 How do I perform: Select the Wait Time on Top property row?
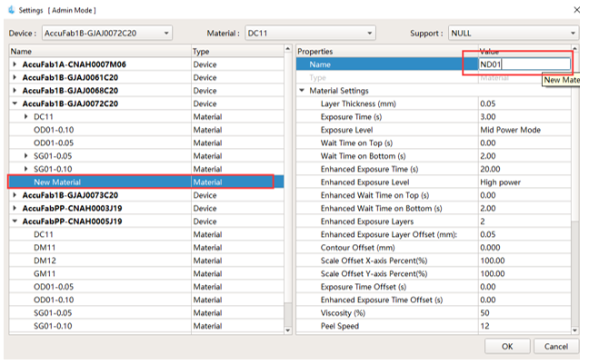click(x=434, y=143)
